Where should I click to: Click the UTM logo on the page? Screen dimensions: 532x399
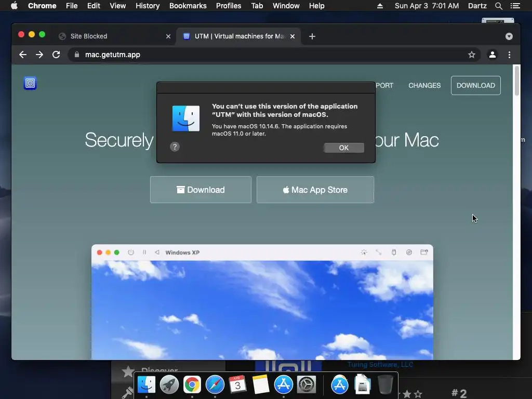point(30,83)
